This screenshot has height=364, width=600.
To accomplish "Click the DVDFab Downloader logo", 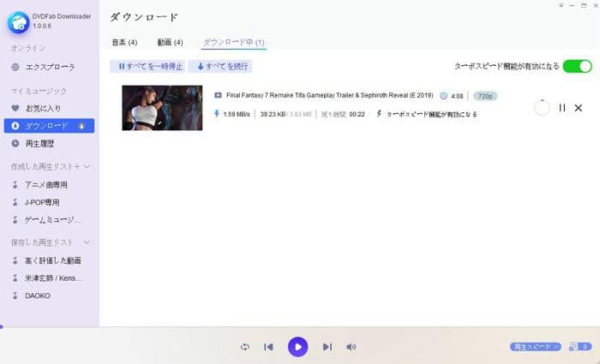I will coord(17,21).
